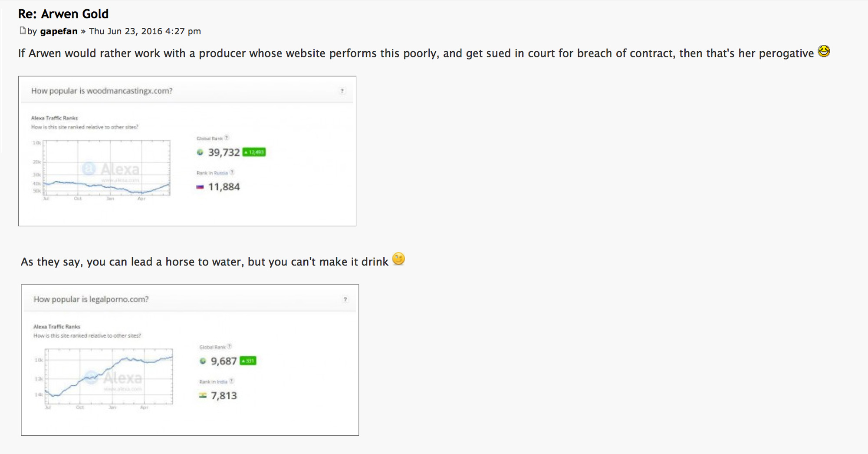
Task: Click the grinning smiley after "perogative"
Action: 824,51
